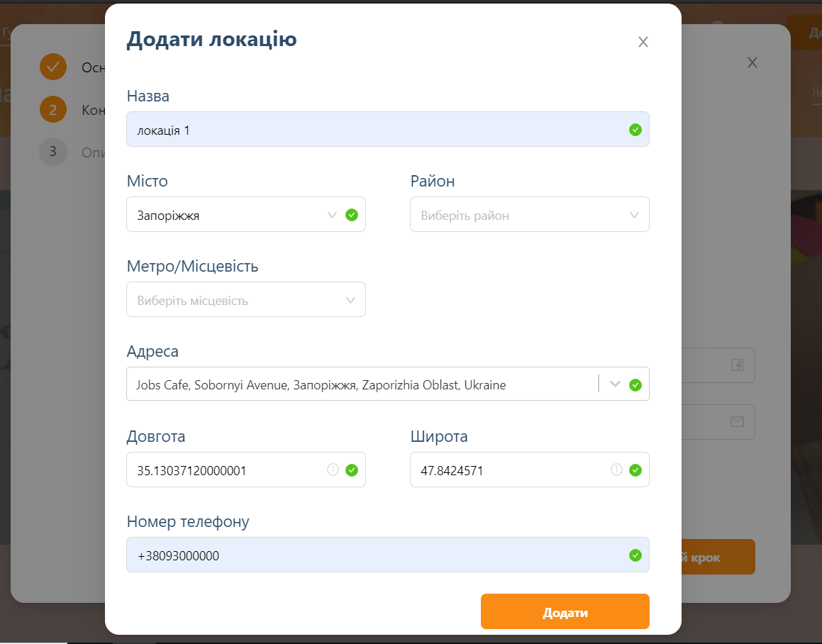Click the Район label
Screen dimensions: 822x644
433,181
